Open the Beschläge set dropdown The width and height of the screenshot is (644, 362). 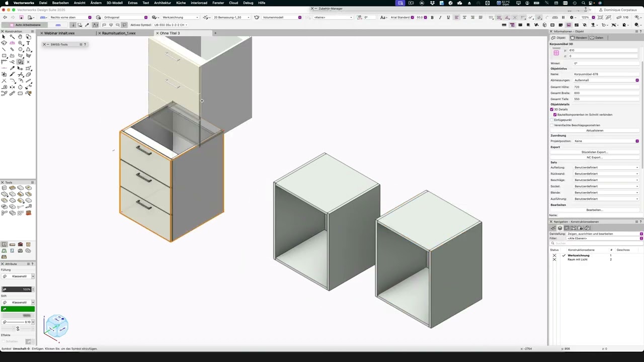606,180
